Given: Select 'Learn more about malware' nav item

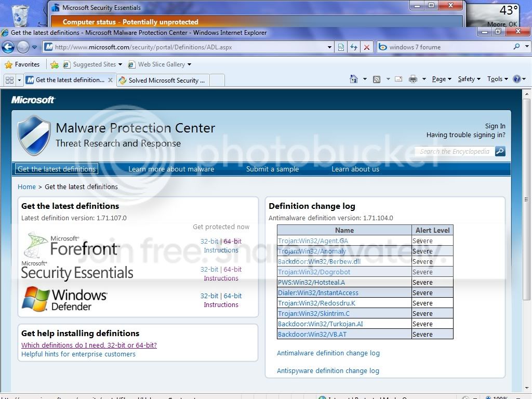Looking at the screenshot, I should (x=171, y=169).
